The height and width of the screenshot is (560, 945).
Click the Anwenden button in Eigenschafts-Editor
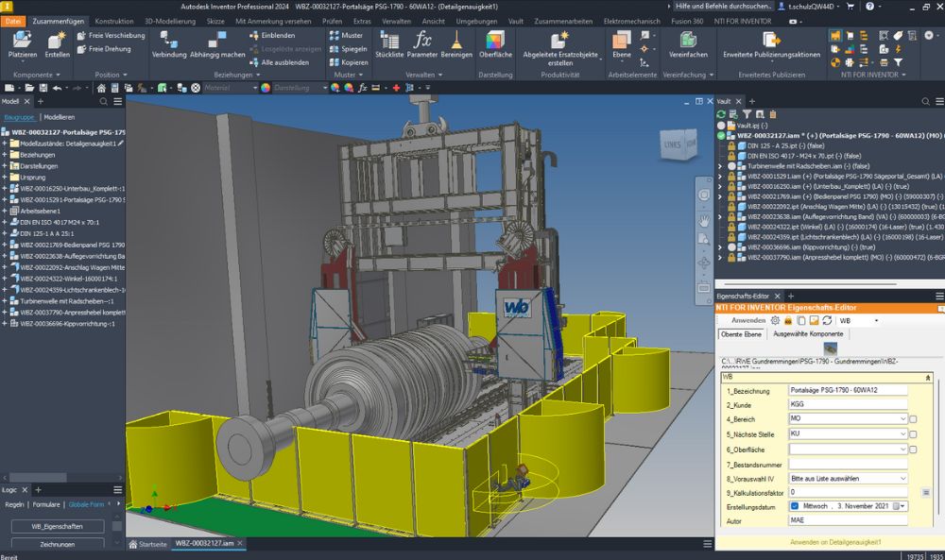coord(748,320)
